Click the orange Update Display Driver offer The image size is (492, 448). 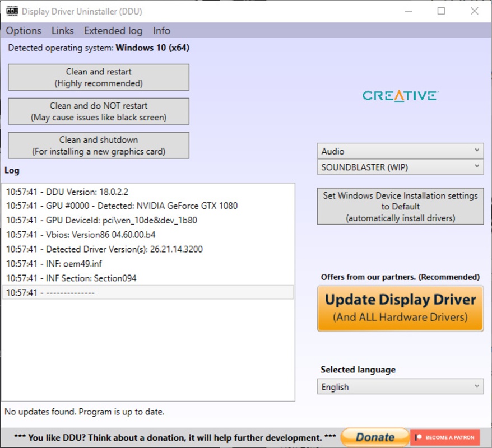click(x=400, y=308)
